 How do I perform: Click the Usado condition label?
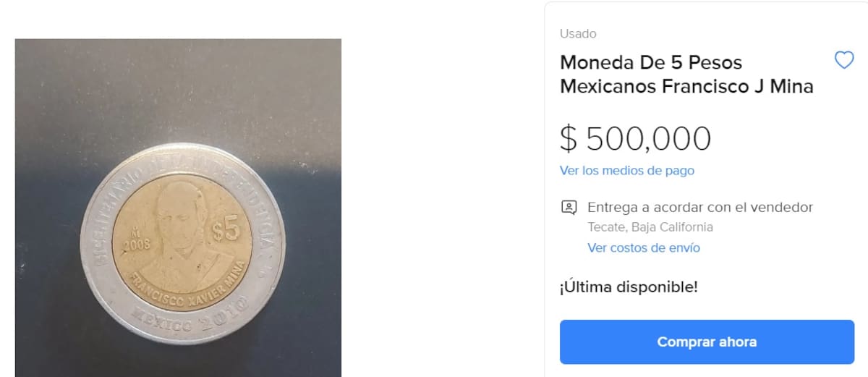(x=578, y=34)
